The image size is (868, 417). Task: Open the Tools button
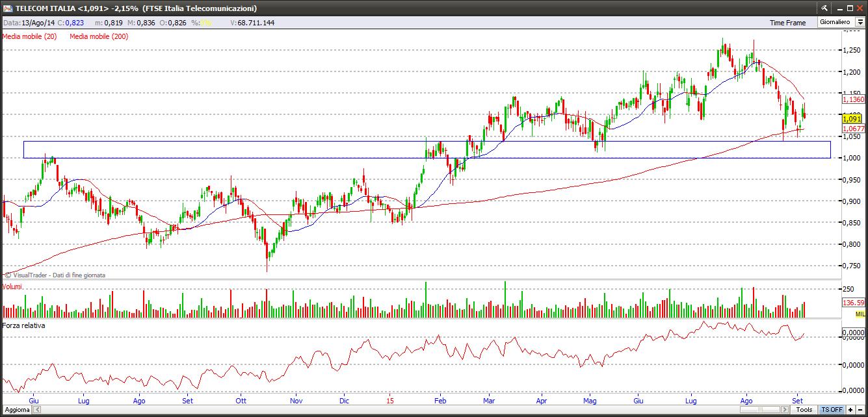tap(804, 410)
